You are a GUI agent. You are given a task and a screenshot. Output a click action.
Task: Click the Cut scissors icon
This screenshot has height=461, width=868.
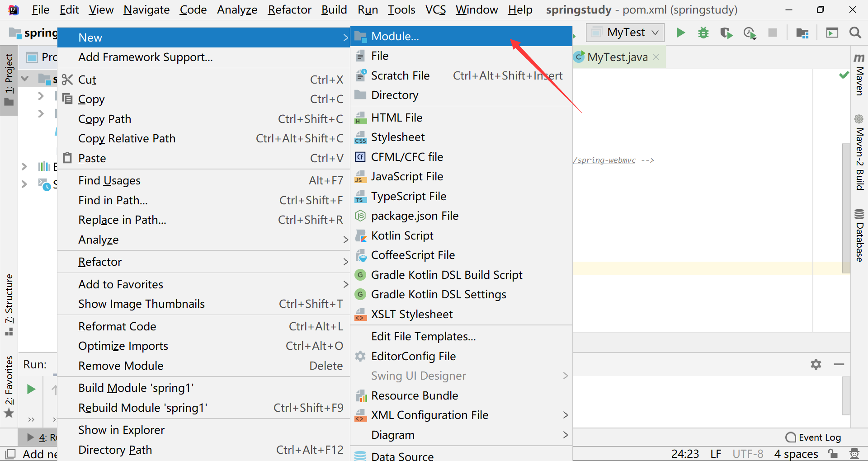(67, 80)
